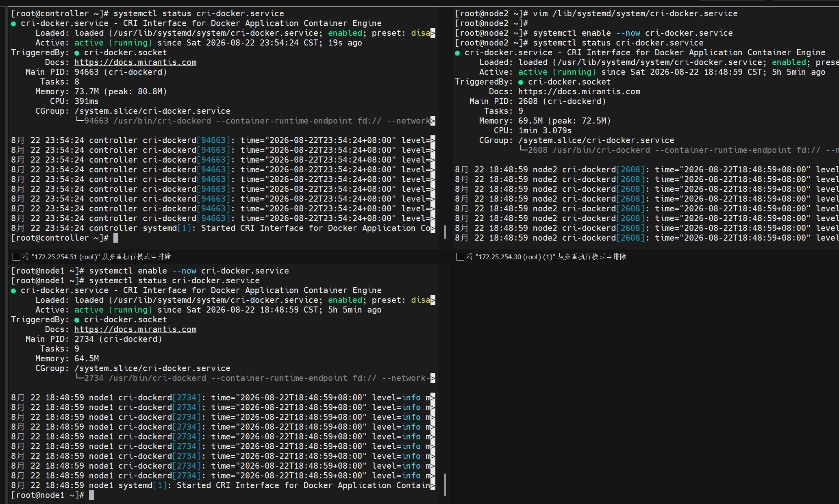
Task: Open docs.mirantis.com link in node1 pane
Action: click(x=135, y=329)
